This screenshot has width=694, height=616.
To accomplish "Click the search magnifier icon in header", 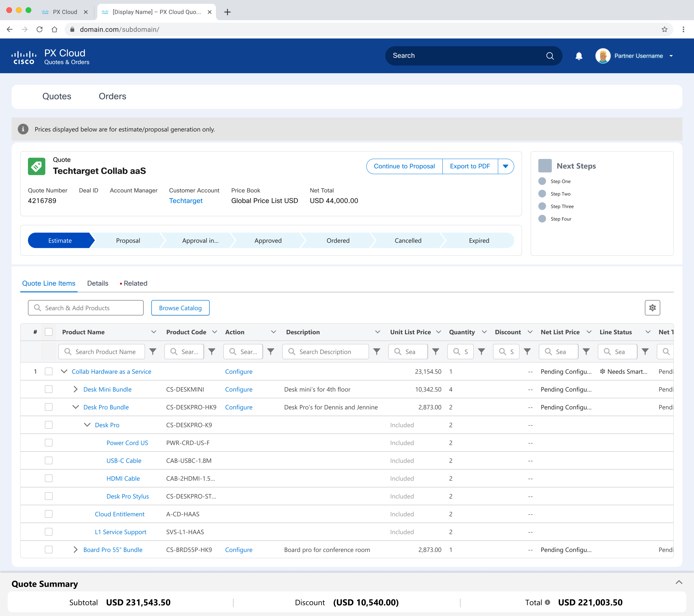I will (x=550, y=56).
